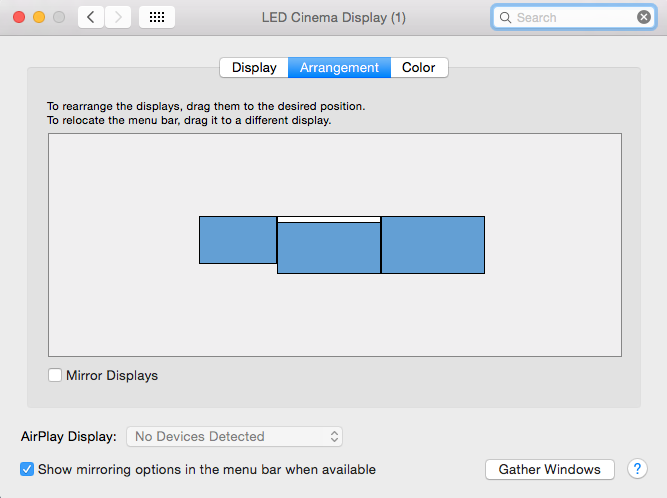Select the left display rectangle
The height and width of the screenshot is (498, 667).
[x=238, y=240]
